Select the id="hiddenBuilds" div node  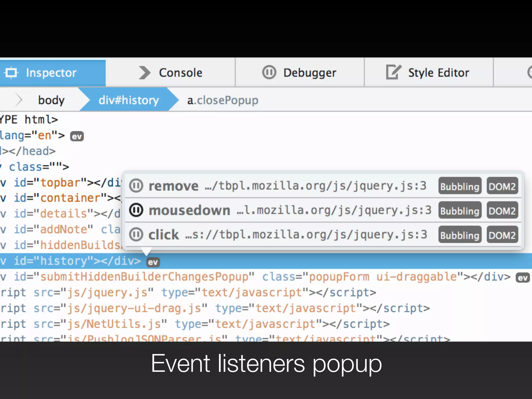61,245
